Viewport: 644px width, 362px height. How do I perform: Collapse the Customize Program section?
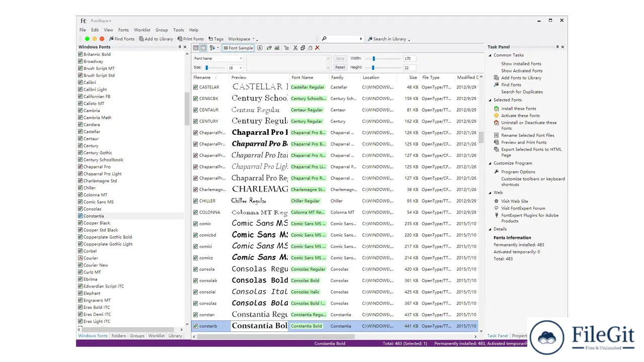click(490, 163)
